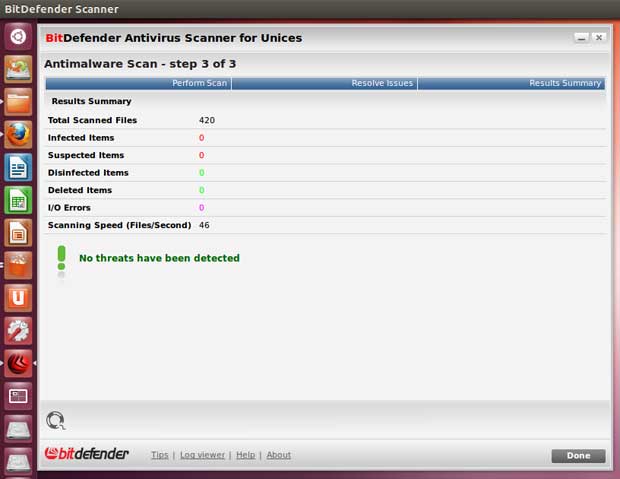Screen dimensions: 620x479
Task: Click the BitDefender Scanner title in top bar
Action: point(61,9)
